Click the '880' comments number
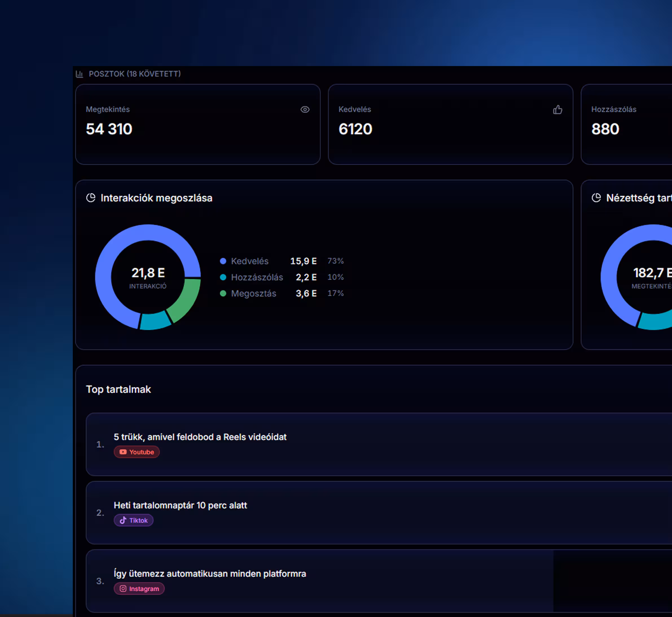672x617 pixels. pos(605,129)
